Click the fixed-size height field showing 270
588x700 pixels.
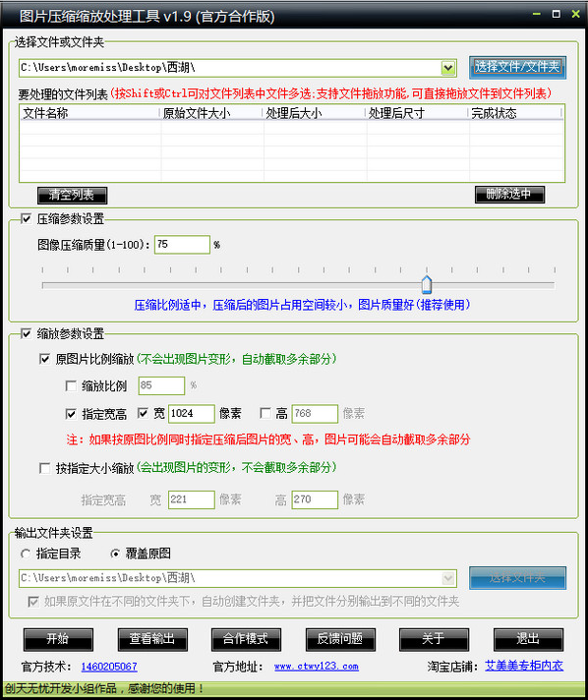click(315, 499)
